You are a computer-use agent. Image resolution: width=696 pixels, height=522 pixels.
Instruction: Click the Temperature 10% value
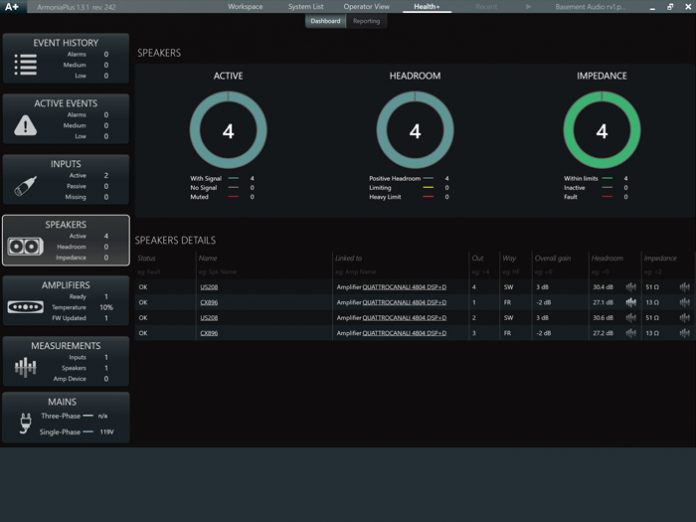(106, 307)
